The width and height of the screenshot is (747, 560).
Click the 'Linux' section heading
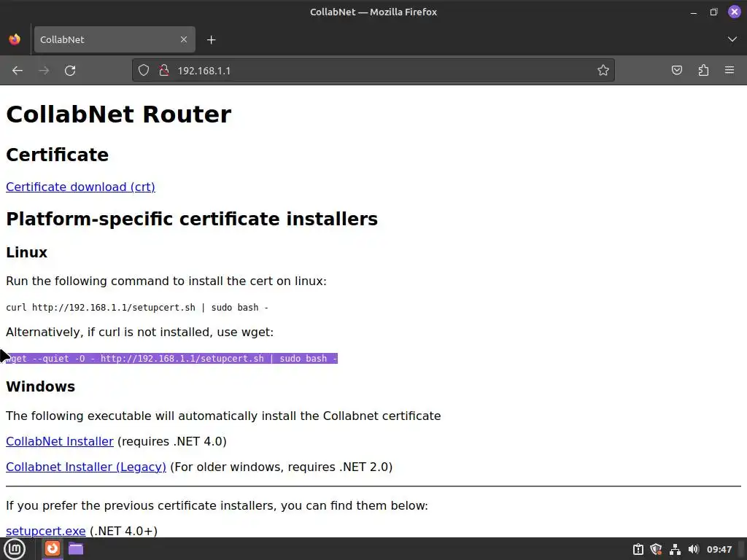(27, 252)
